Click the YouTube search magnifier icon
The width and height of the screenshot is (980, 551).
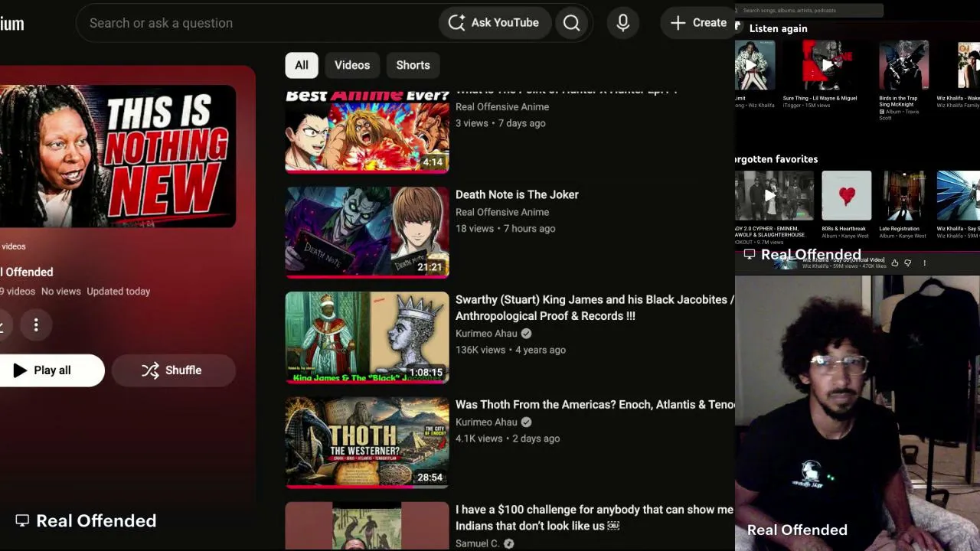[x=571, y=23]
